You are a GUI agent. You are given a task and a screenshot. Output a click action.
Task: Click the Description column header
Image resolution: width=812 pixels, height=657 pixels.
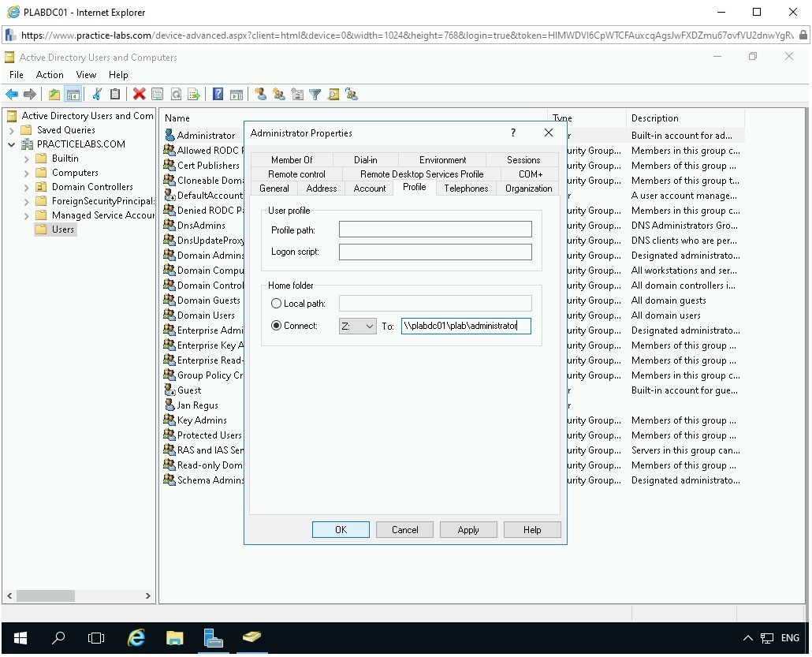pos(684,118)
